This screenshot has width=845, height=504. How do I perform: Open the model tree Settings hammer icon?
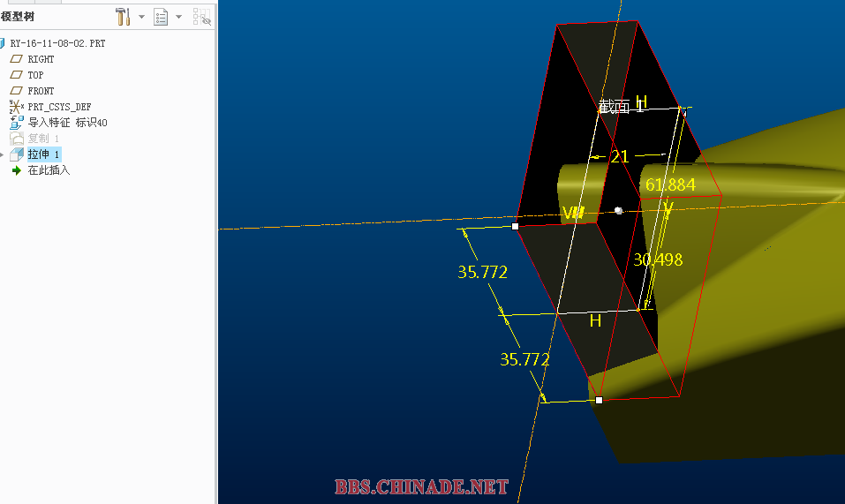124,17
